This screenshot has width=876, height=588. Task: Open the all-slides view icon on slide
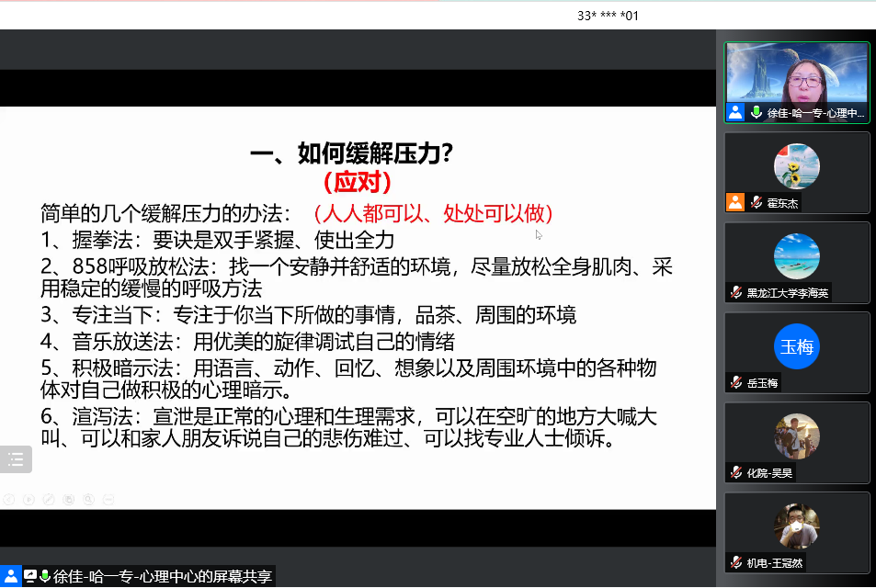click(x=69, y=500)
